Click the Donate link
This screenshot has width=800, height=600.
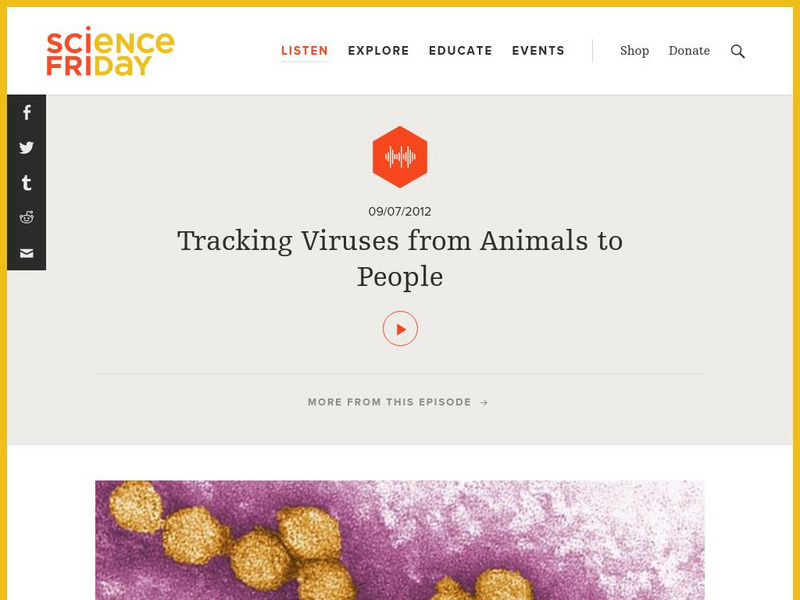click(689, 50)
